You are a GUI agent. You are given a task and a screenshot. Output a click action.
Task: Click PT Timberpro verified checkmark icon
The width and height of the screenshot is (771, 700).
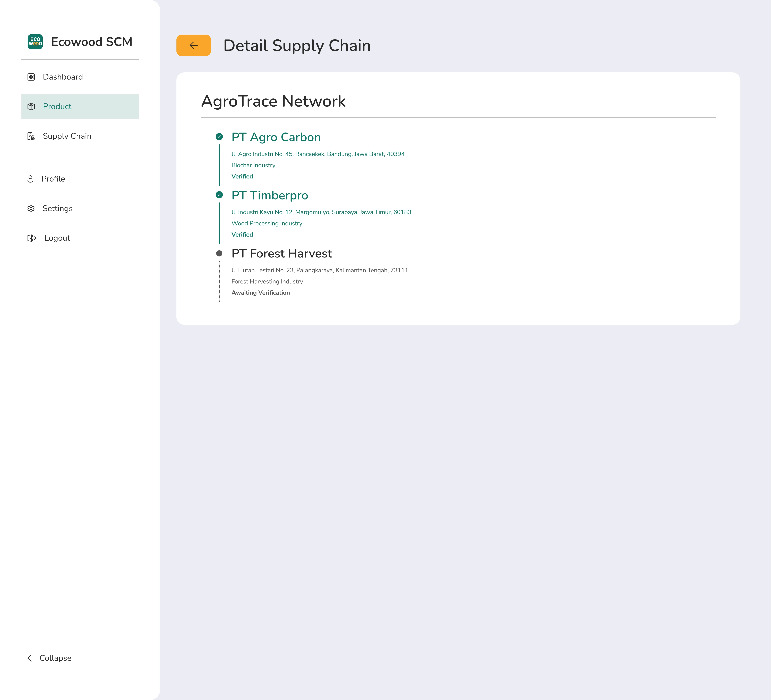(219, 195)
